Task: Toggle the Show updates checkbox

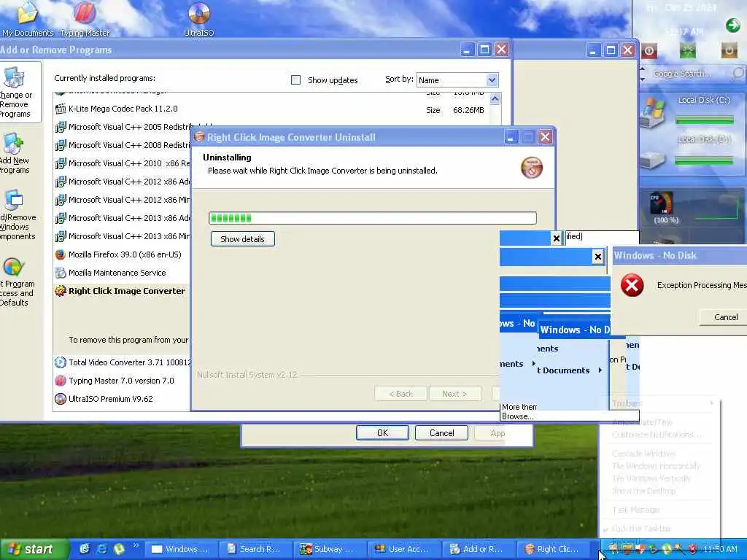Action: 296,80
